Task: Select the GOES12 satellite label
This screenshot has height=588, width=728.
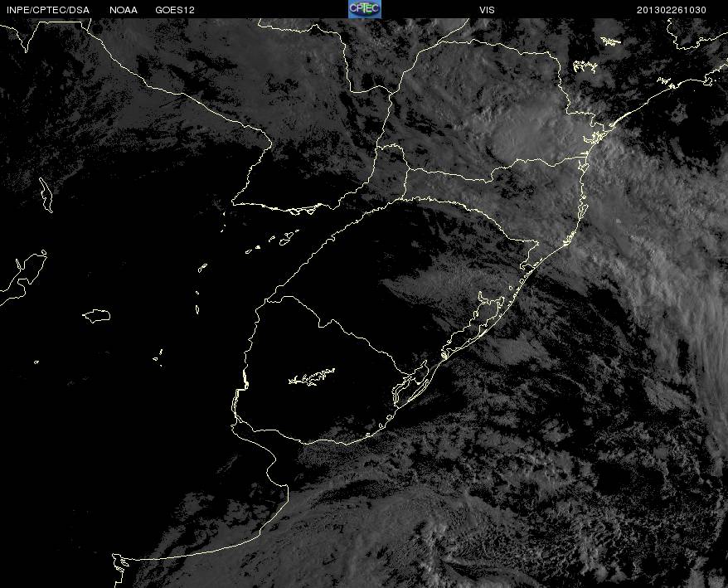Action: [175, 10]
